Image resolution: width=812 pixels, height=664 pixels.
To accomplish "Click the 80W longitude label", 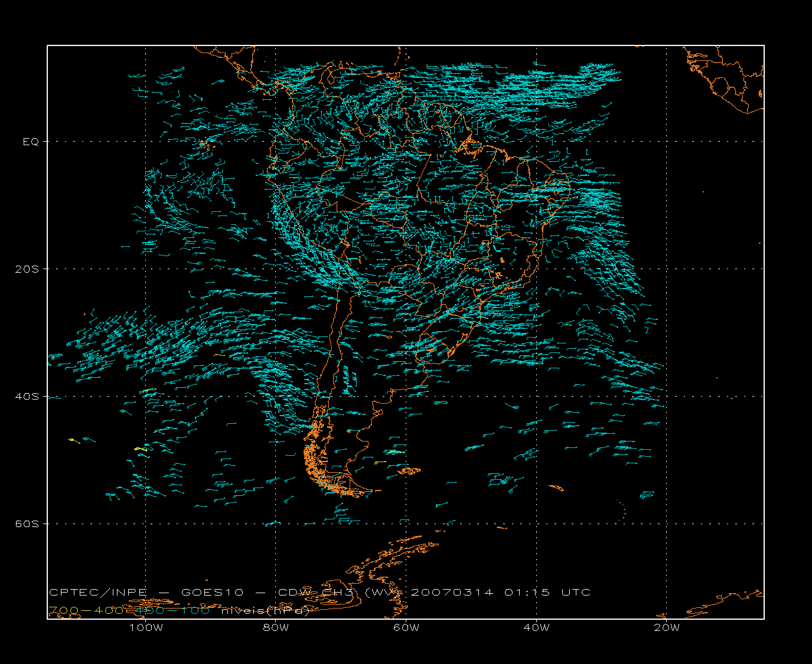I will tap(276, 628).
